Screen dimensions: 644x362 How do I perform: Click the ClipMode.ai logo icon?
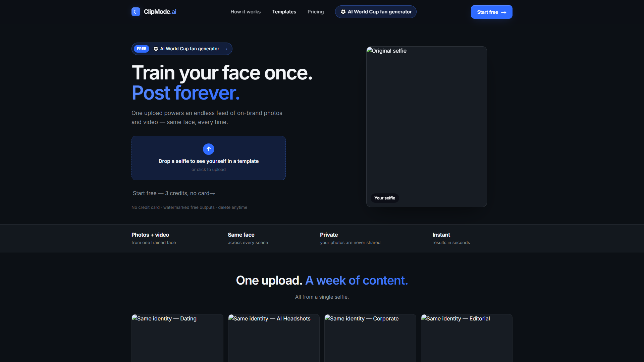coord(136,12)
